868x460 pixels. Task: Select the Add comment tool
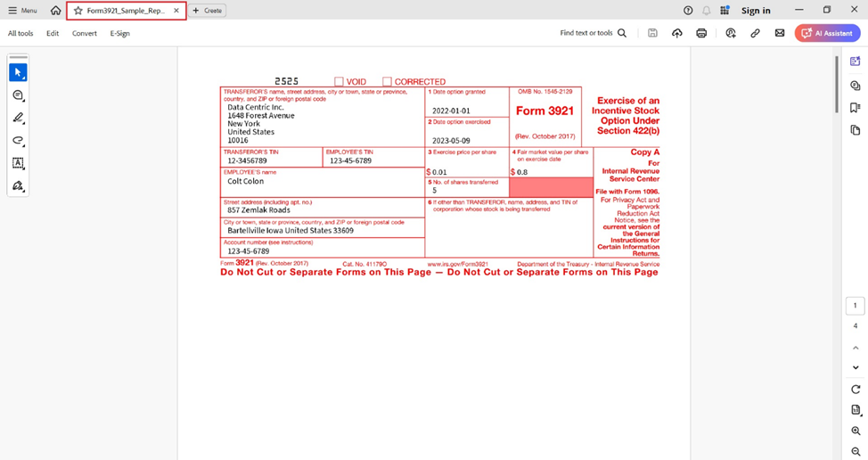tap(18, 95)
